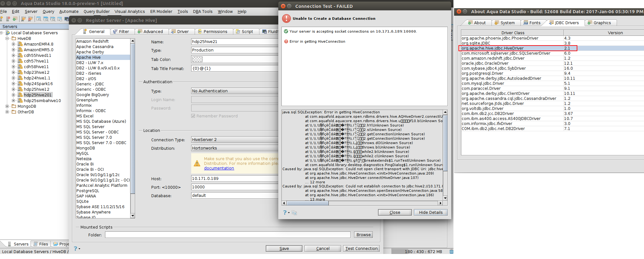Click the cdh57hive11 server icon
644x259 pixels.
coord(20,61)
